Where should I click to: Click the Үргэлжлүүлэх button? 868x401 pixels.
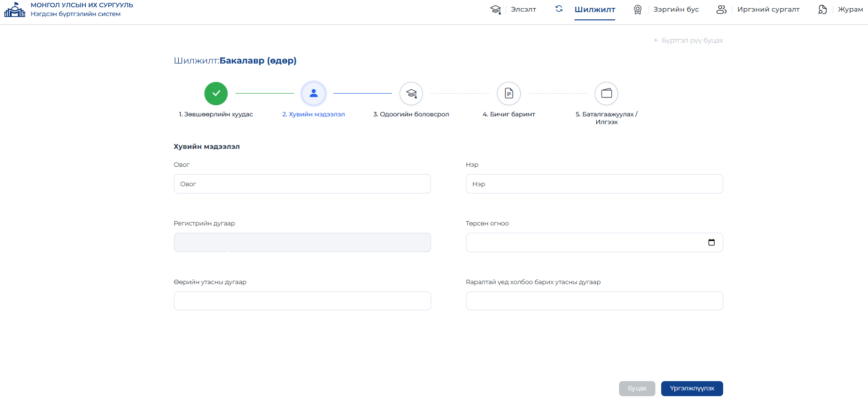click(x=692, y=389)
